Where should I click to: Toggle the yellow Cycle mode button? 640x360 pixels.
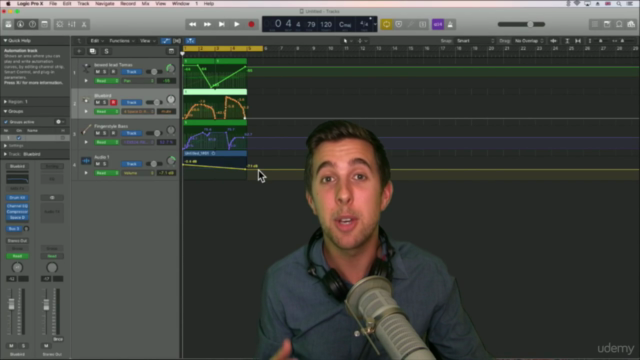[386, 24]
